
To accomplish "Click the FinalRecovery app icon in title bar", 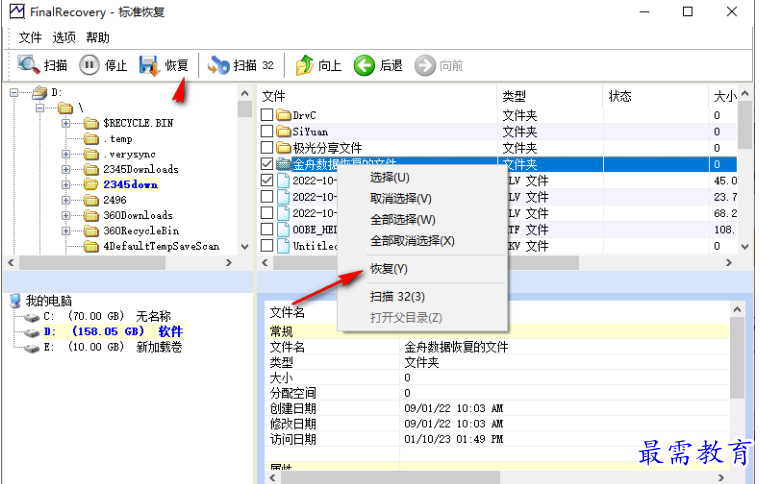I will point(16,11).
